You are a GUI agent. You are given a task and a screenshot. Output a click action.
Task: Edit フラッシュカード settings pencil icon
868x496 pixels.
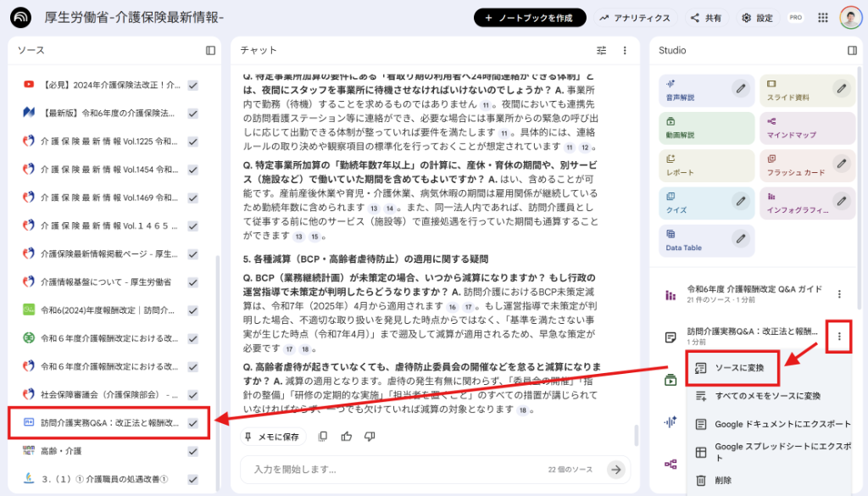pyautogui.click(x=842, y=164)
